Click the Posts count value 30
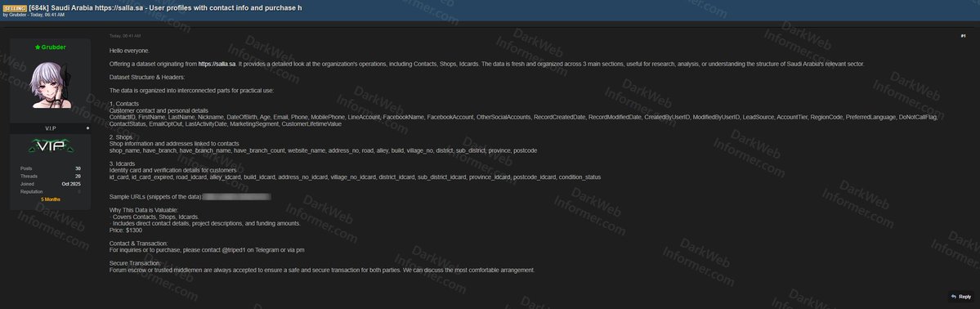This screenshot has width=980, height=309. pyautogui.click(x=78, y=168)
